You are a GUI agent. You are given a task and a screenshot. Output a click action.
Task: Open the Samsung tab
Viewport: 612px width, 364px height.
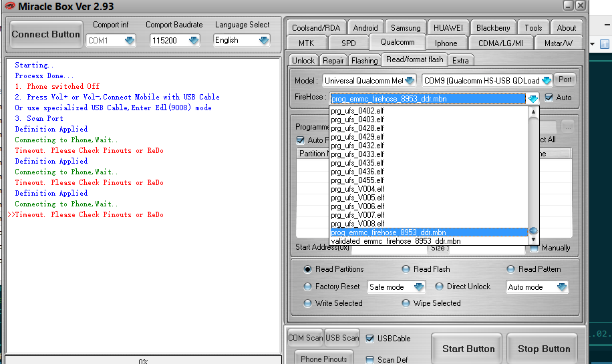pos(406,27)
